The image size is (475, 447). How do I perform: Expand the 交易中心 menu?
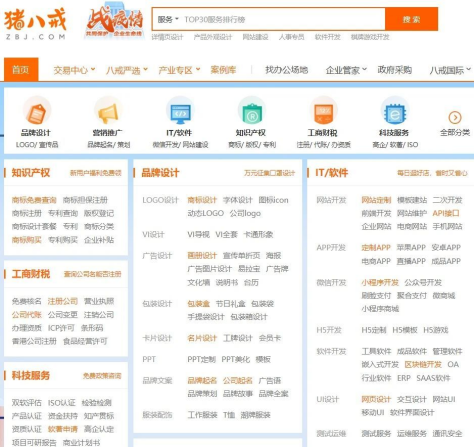(x=74, y=70)
